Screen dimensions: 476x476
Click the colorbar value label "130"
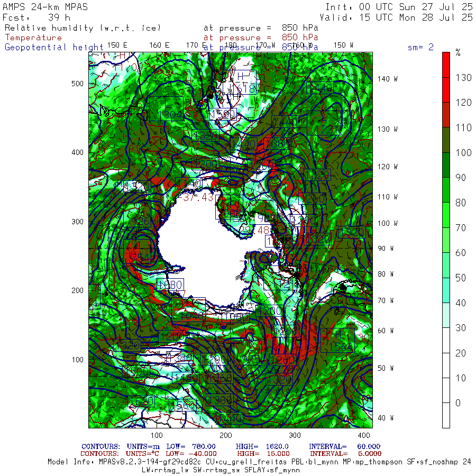click(463, 78)
